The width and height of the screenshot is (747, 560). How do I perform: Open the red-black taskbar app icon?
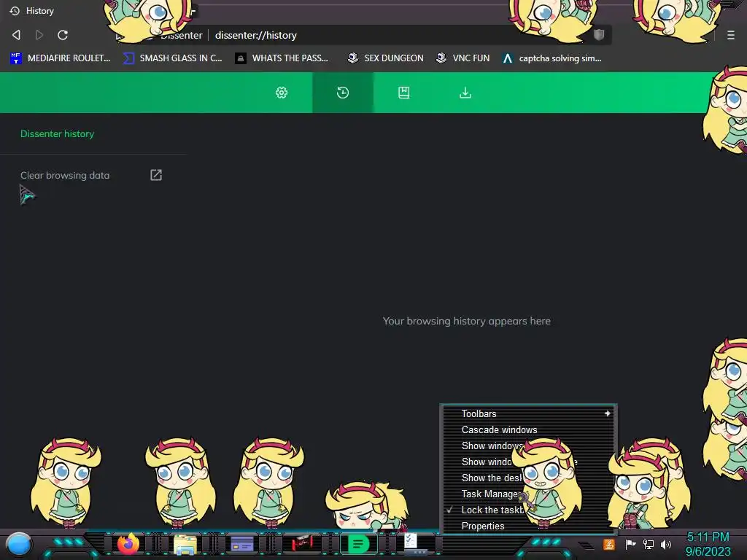pos(301,543)
